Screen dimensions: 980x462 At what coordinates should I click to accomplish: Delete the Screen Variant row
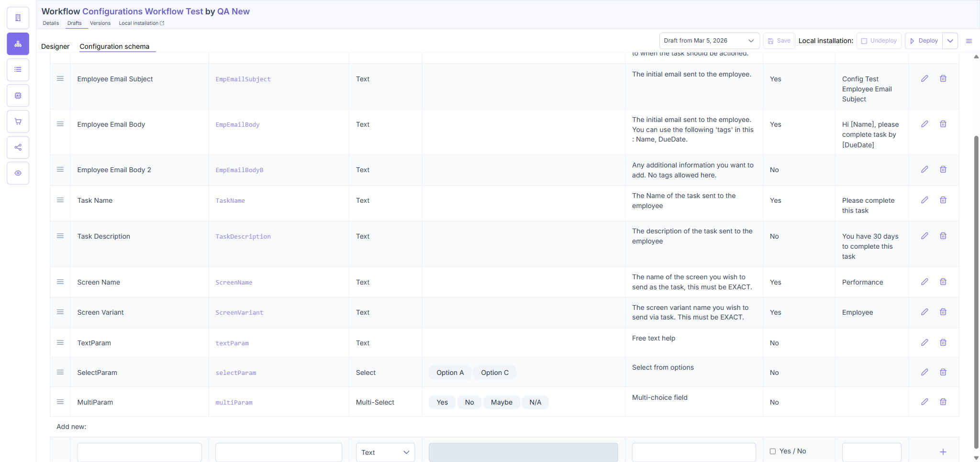[943, 312]
